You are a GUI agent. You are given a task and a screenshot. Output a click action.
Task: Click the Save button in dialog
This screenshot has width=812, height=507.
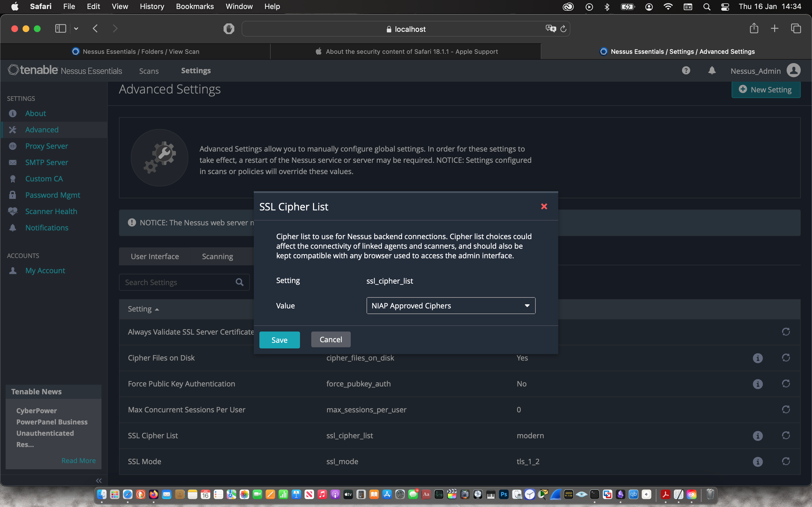point(279,340)
